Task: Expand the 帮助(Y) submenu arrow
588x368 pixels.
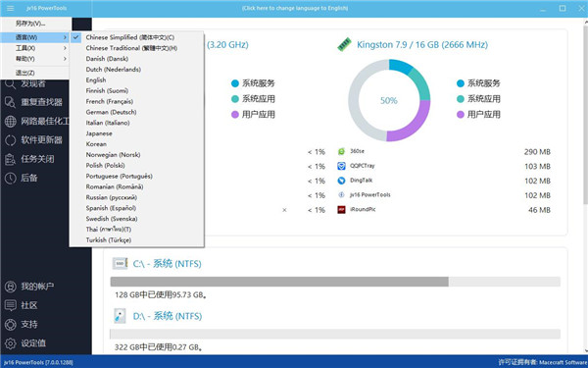Action: coord(66,59)
